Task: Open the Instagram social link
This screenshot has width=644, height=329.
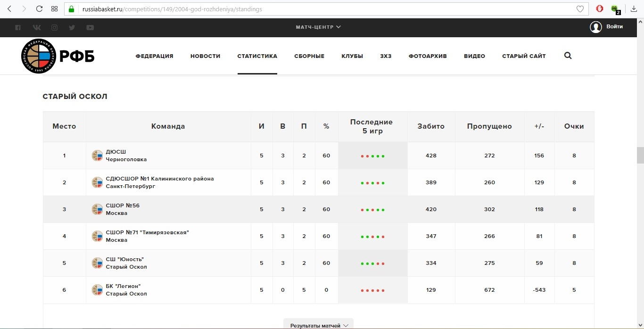Action: pyautogui.click(x=54, y=27)
